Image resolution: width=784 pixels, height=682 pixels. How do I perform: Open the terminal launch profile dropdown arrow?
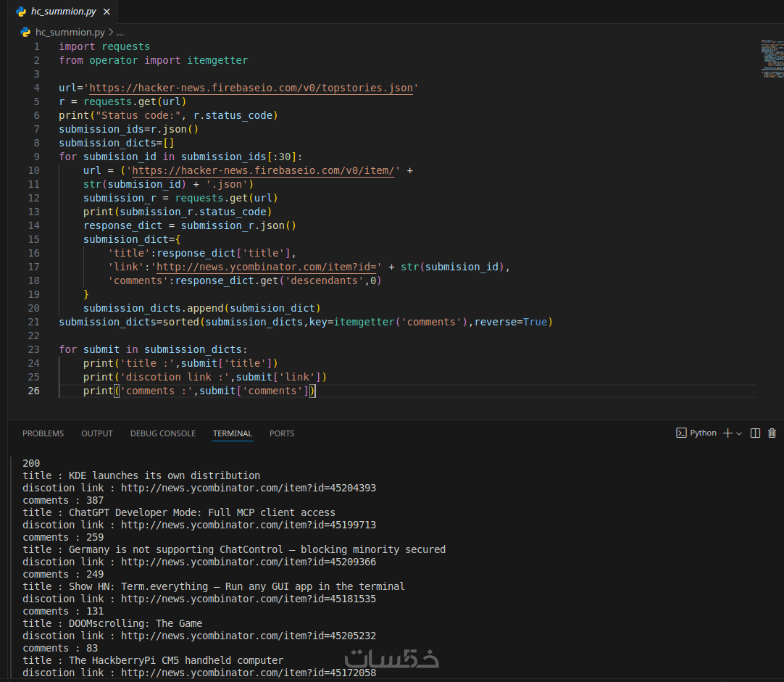click(x=739, y=433)
